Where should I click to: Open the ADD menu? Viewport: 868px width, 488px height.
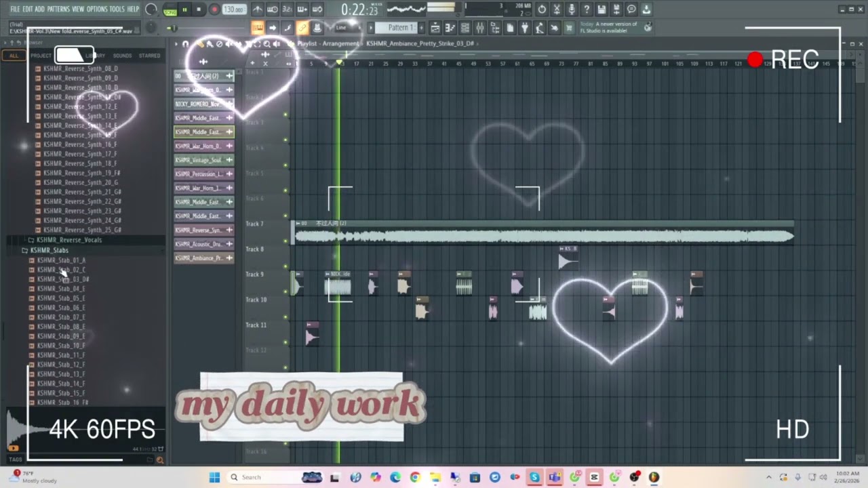pos(40,9)
